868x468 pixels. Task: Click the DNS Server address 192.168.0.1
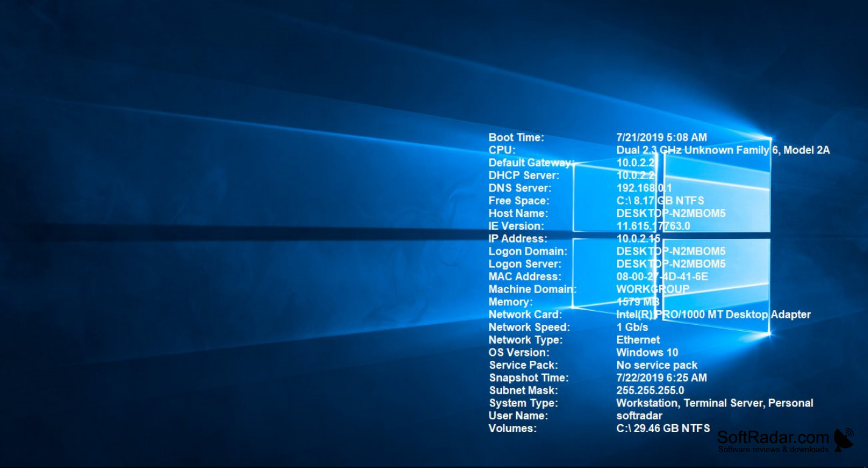[644, 188]
